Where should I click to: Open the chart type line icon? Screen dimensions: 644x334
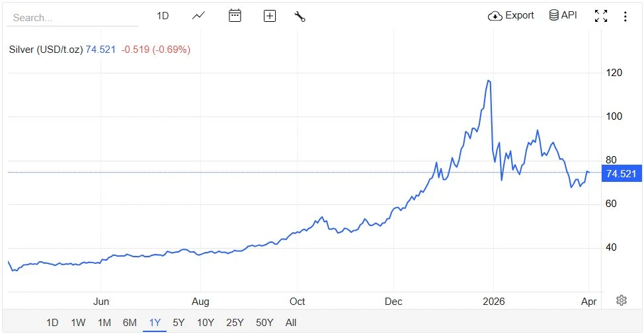pyautogui.click(x=198, y=16)
